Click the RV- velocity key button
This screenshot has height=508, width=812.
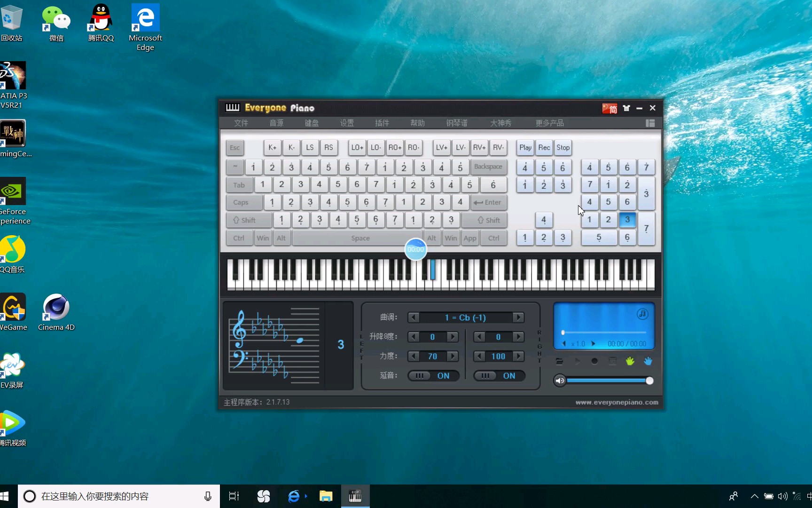click(x=498, y=148)
